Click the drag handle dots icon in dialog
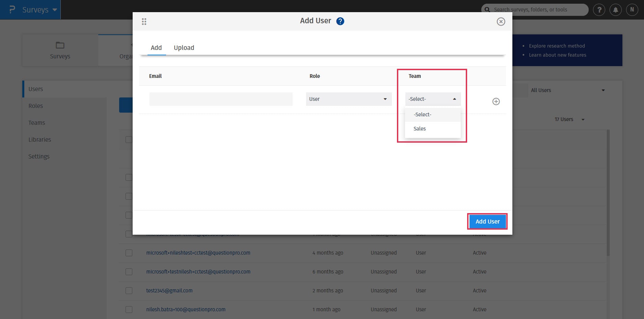Viewport: 644px width, 319px height. point(144,22)
